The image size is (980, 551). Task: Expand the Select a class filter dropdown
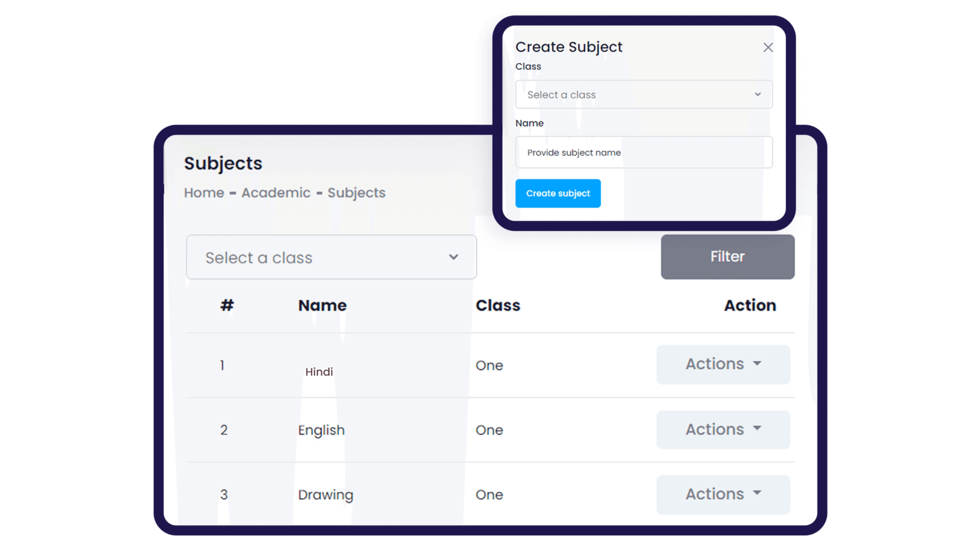(331, 257)
